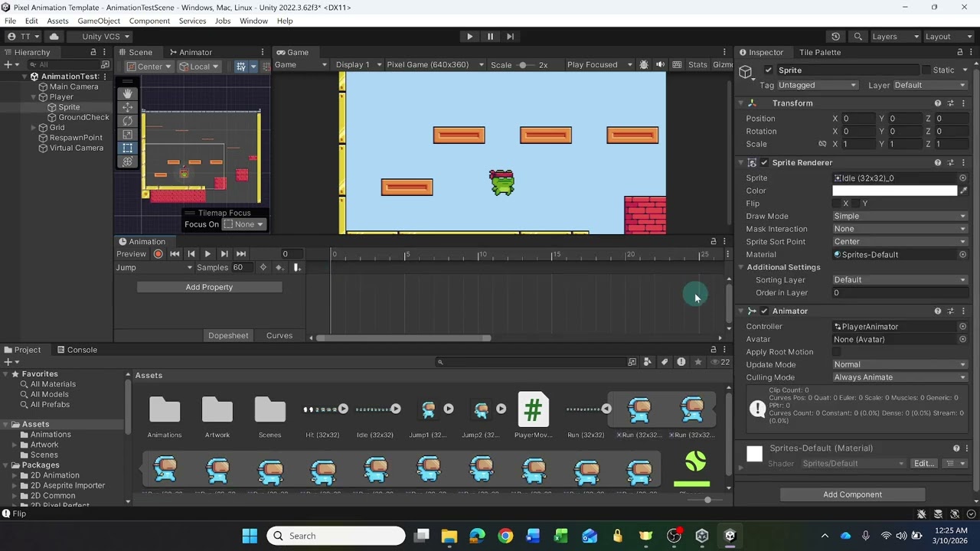Click the Project favorites star filter icon

pyautogui.click(x=697, y=362)
